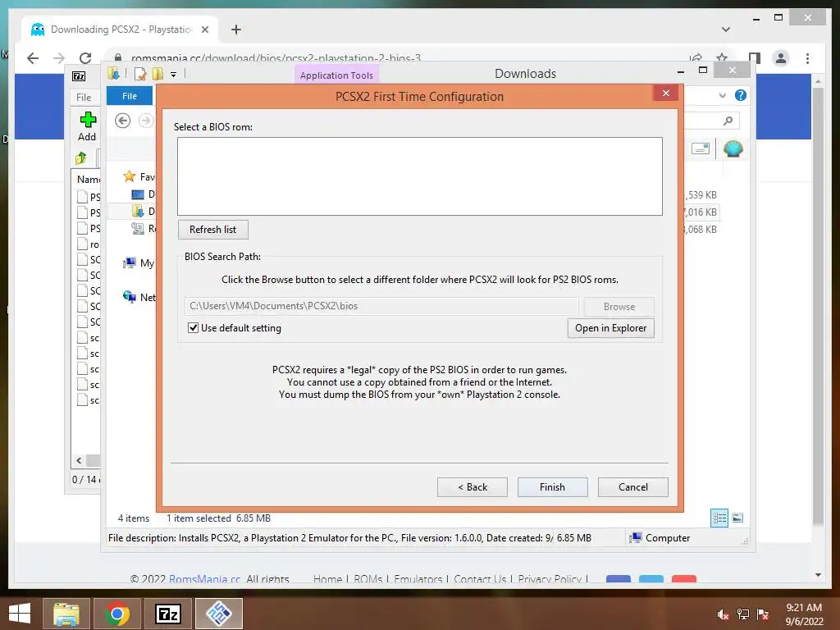Screen dimensions: 840x630
Task: Click the Favorites star icon in navigation pane
Action: pyautogui.click(x=129, y=176)
